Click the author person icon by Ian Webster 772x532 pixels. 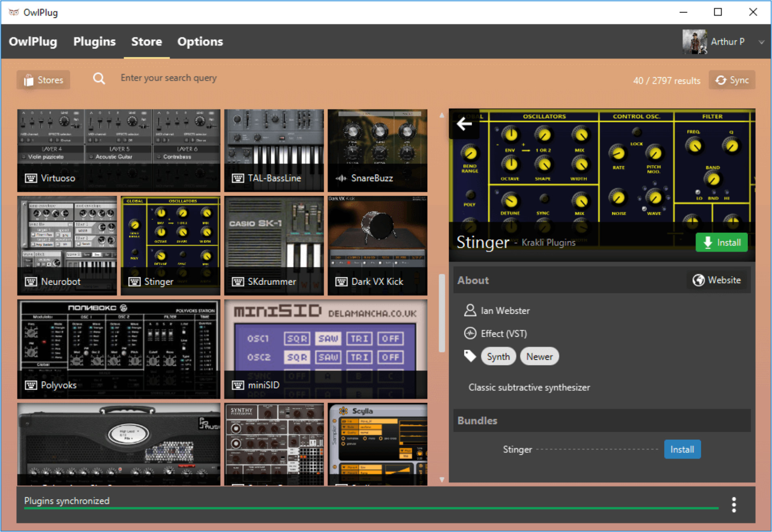click(470, 310)
